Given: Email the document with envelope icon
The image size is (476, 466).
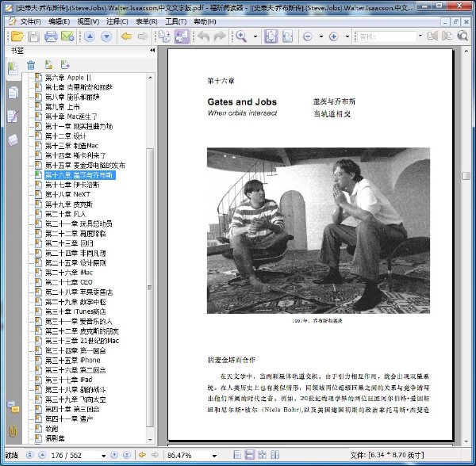Looking at the screenshot, I should 67,36.
